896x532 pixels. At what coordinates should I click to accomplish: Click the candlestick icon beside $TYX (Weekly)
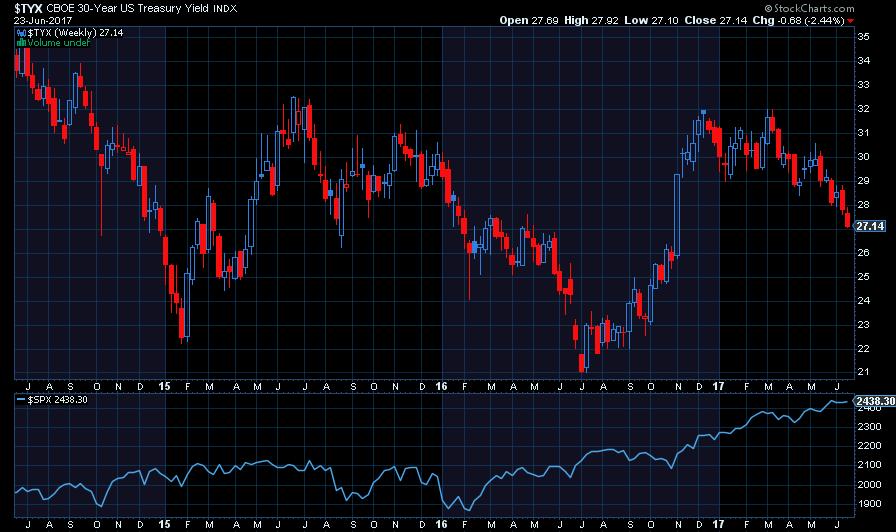(x=22, y=33)
